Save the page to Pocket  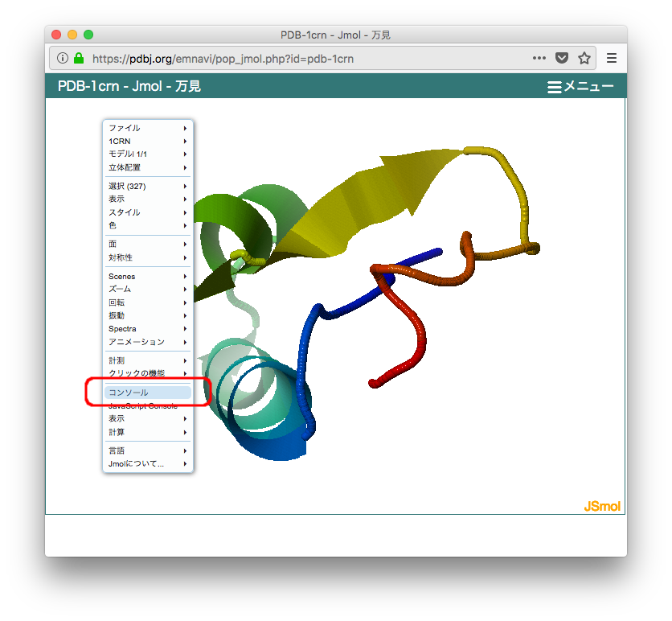click(x=563, y=59)
